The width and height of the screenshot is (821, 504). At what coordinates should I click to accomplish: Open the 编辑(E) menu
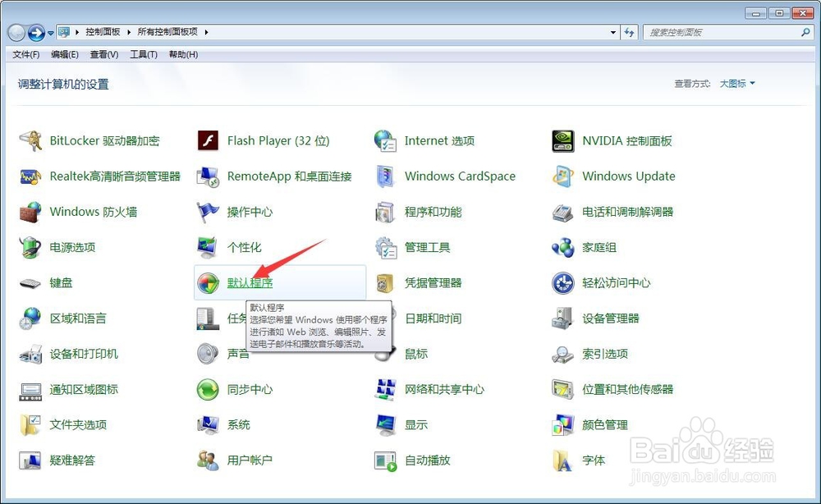(x=65, y=54)
